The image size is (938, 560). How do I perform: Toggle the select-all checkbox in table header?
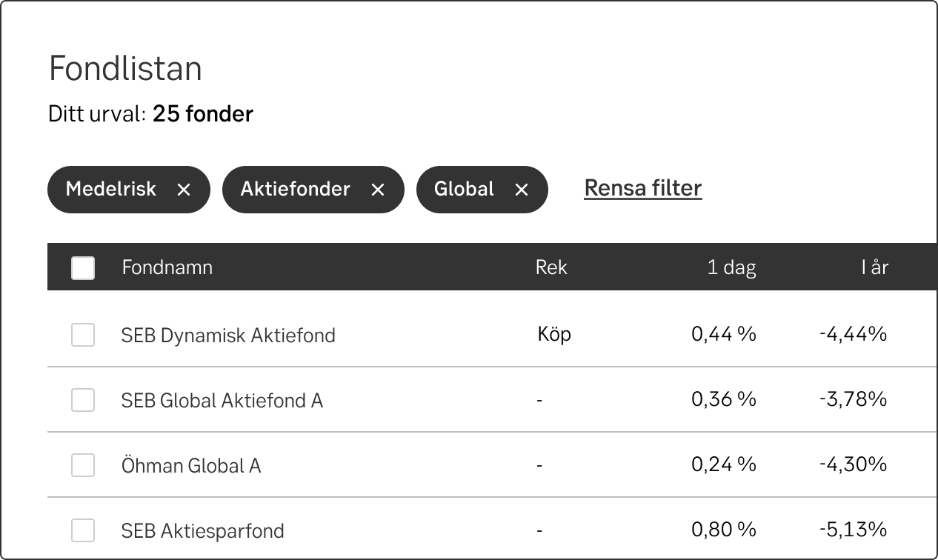coord(83,267)
